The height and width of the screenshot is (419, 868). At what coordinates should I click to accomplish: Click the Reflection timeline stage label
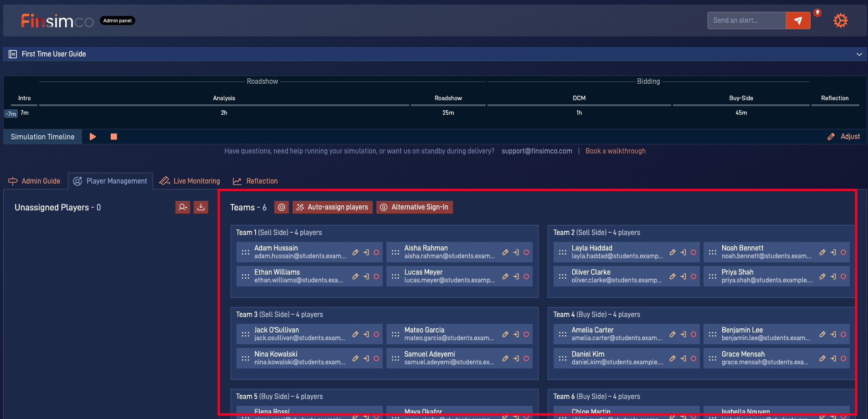tap(835, 98)
